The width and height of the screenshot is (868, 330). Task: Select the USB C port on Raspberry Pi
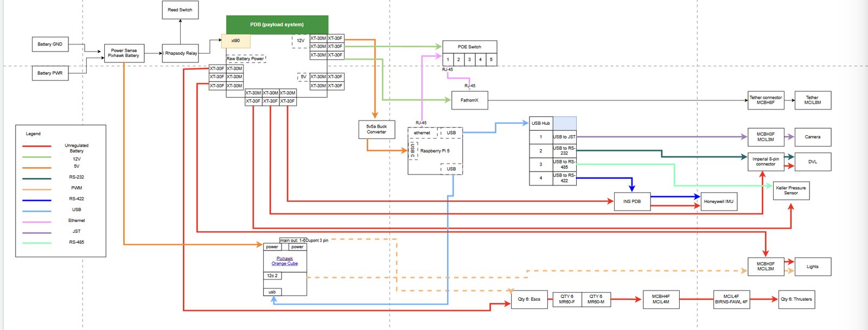point(413,150)
